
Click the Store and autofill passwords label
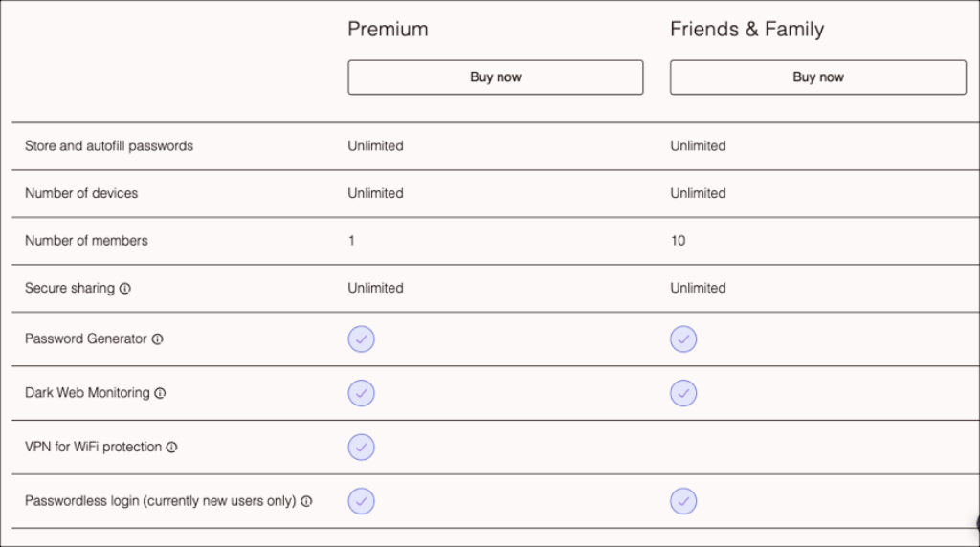coord(109,146)
